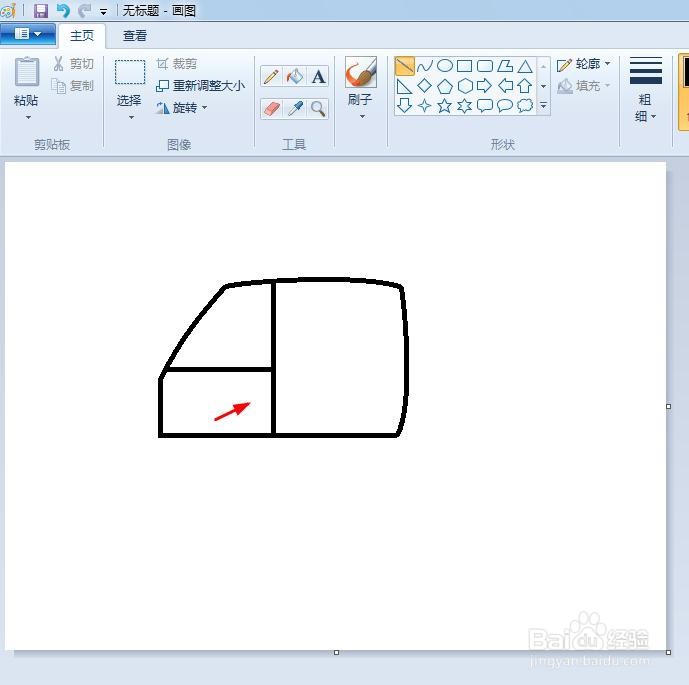Select the Eraser tool

271,109
